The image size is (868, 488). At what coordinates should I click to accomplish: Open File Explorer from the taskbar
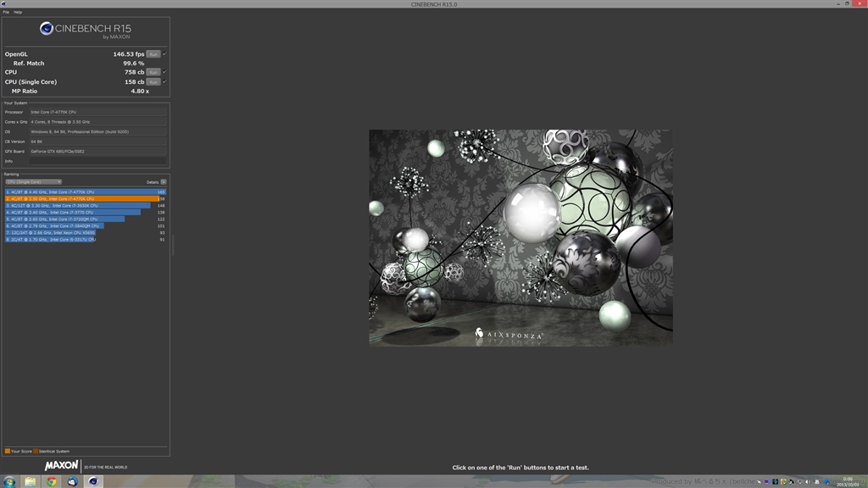pyautogui.click(x=31, y=481)
